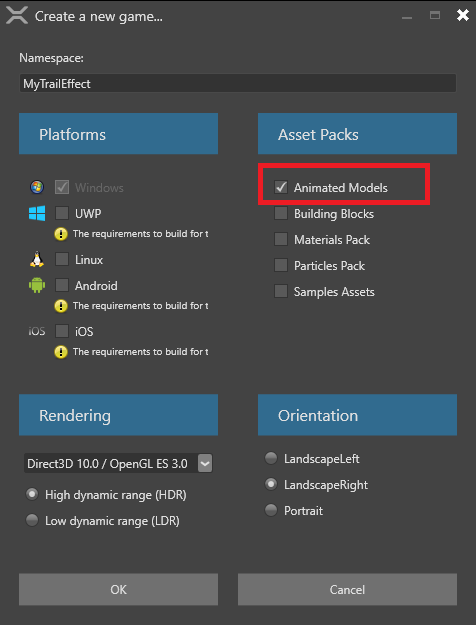Click the Linux penguin icon
This screenshot has height=625, width=476.
coord(37,259)
